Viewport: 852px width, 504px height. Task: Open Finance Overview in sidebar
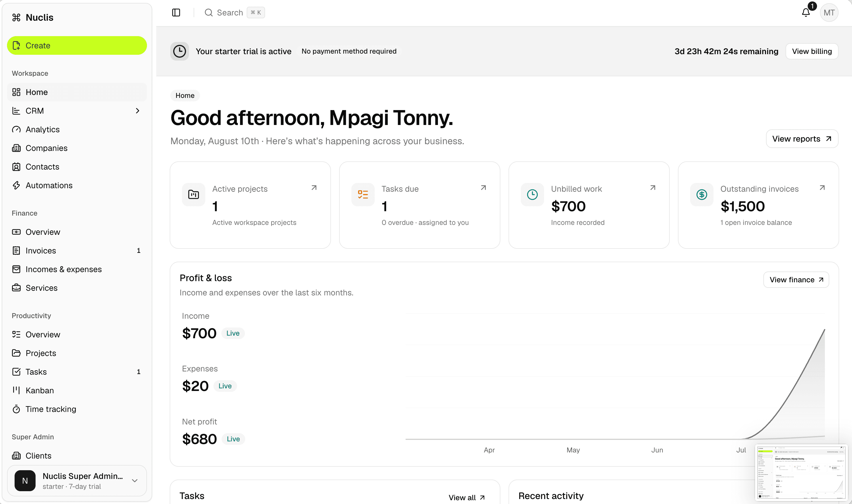tap(77, 232)
